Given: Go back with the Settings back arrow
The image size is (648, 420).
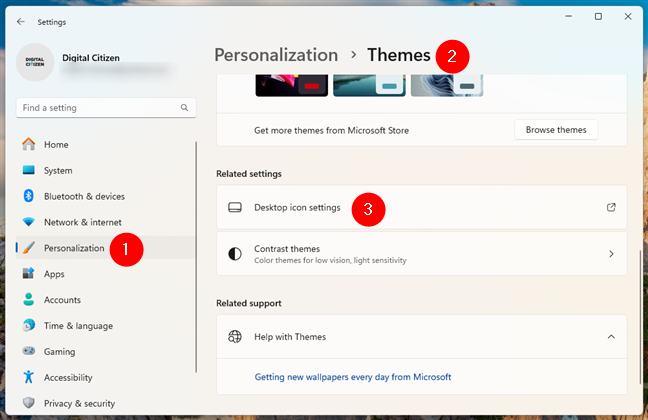Looking at the screenshot, I should [x=21, y=22].
